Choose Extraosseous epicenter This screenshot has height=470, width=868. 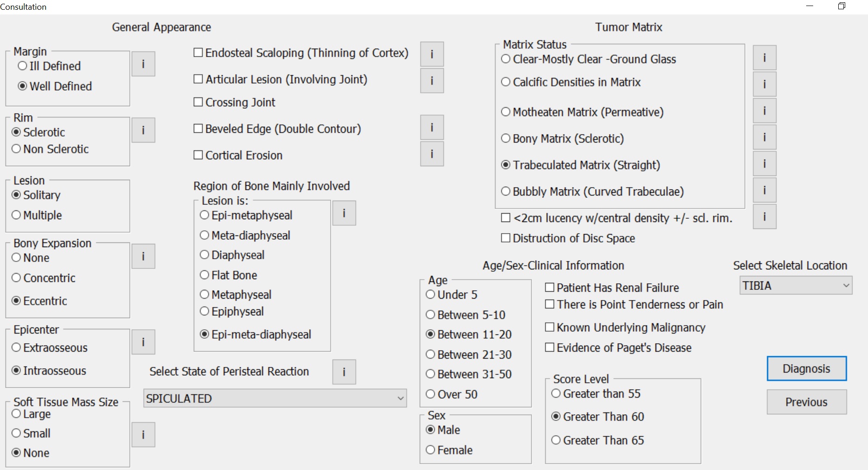click(50, 347)
